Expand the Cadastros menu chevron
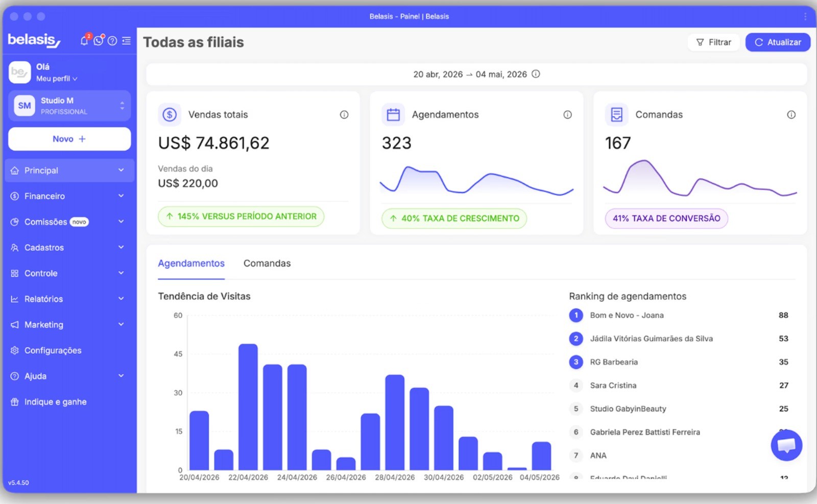817x504 pixels. (121, 247)
